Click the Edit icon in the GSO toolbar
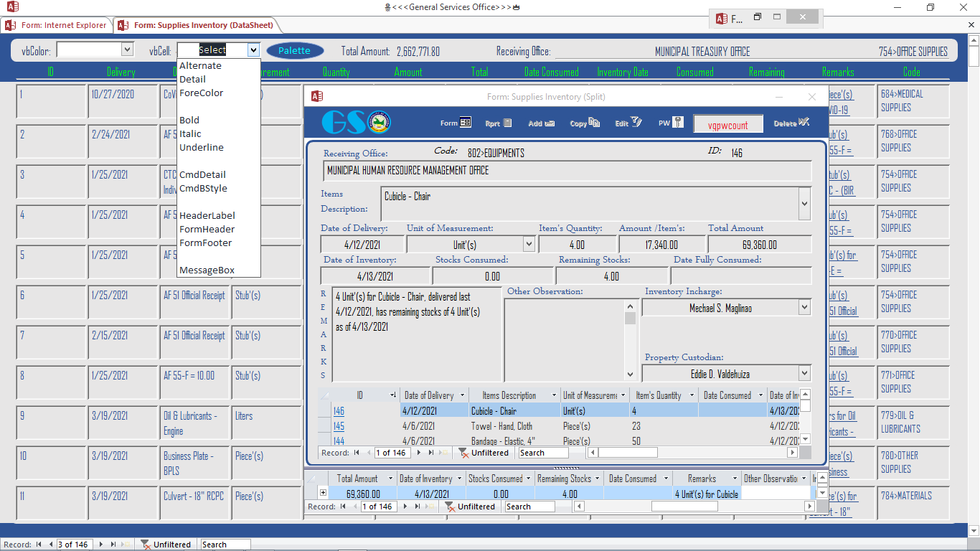980x551 pixels. [636, 123]
